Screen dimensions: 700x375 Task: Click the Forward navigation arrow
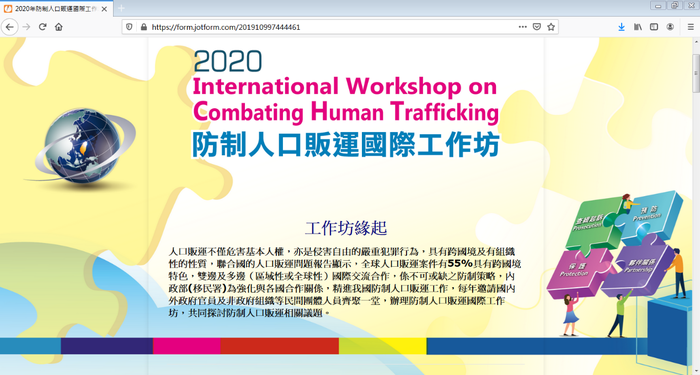[26, 27]
